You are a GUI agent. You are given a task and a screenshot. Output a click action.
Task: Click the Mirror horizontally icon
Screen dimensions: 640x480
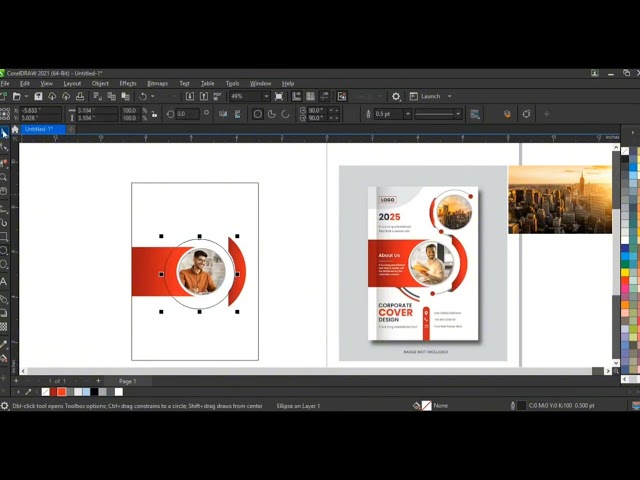[223, 114]
